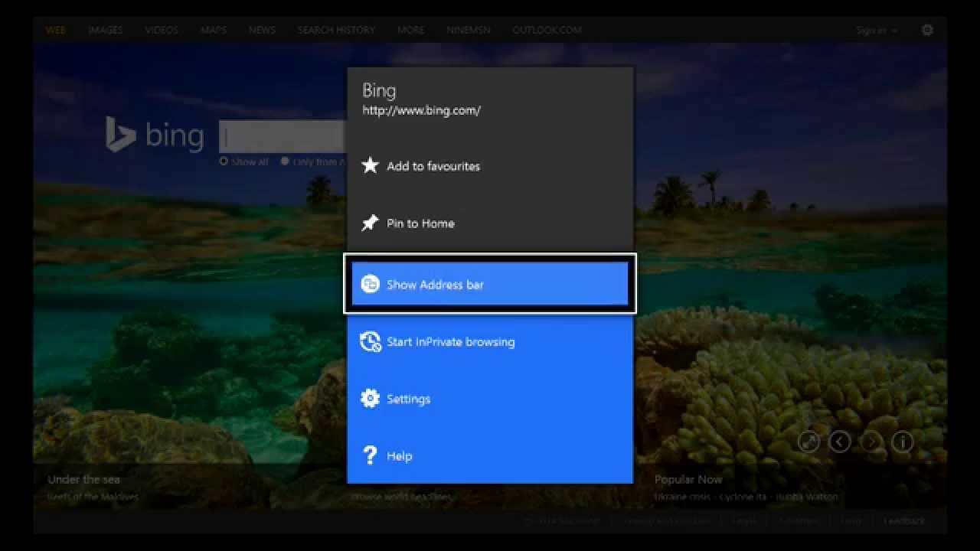This screenshot has height=551, width=980.
Task: Open OUTLOOK.COM link in Bing header
Action: pyautogui.click(x=547, y=31)
